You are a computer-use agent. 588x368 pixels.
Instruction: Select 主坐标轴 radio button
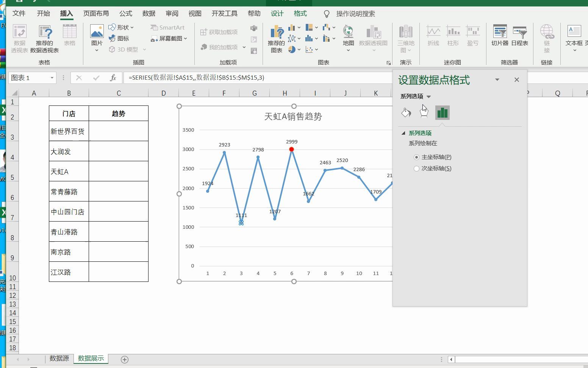tap(417, 157)
